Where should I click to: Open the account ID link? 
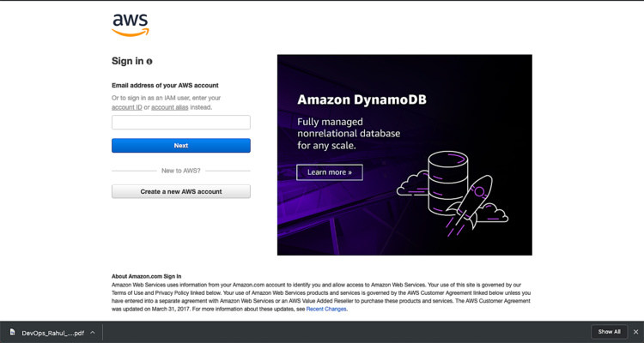pyautogui.click(x=127, y=107)
